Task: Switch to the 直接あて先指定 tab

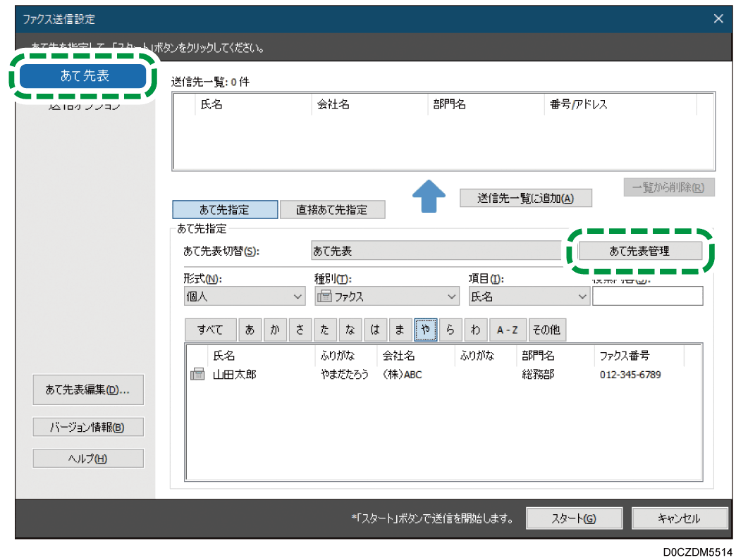Action: click(x=331, y=210)
